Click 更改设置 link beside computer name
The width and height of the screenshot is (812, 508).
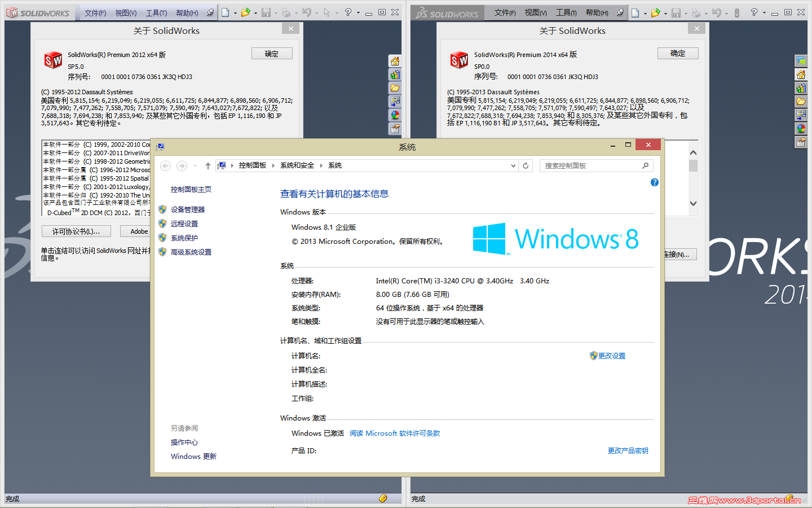[612, 356]
